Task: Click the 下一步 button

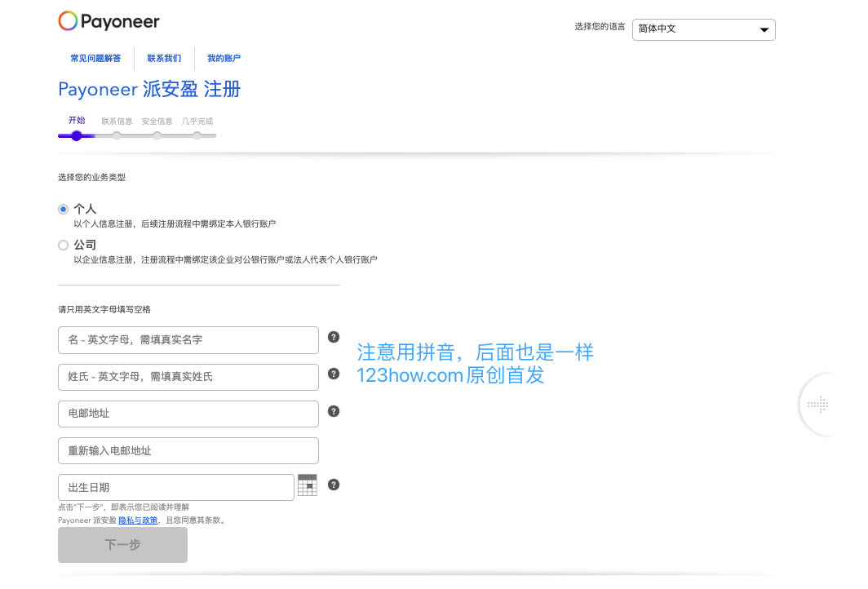Action: coord(122,545)
